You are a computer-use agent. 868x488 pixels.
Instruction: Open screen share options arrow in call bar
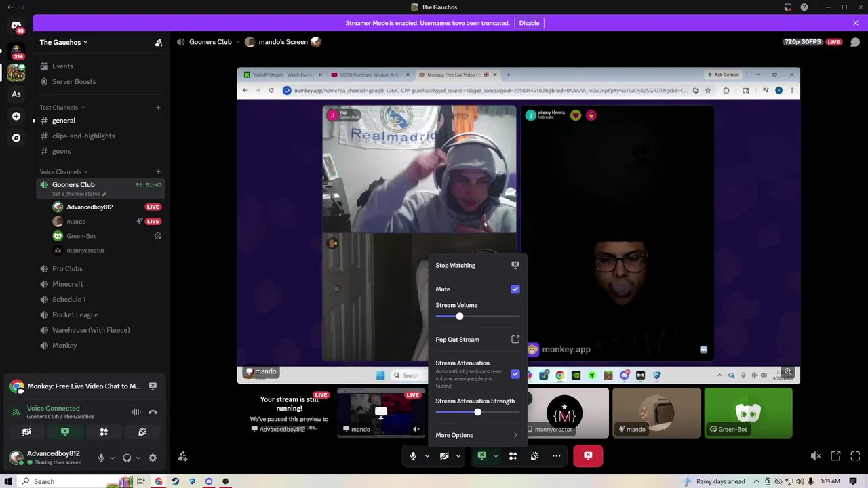tap(496, 456)
